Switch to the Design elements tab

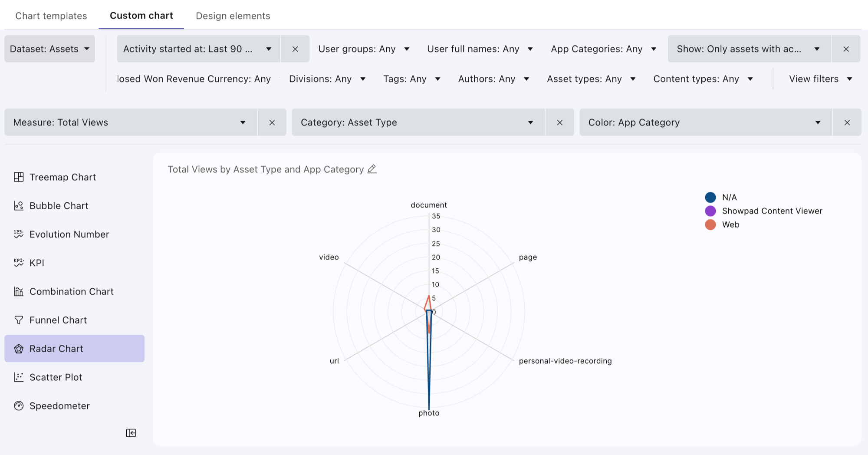pos(233,16)
